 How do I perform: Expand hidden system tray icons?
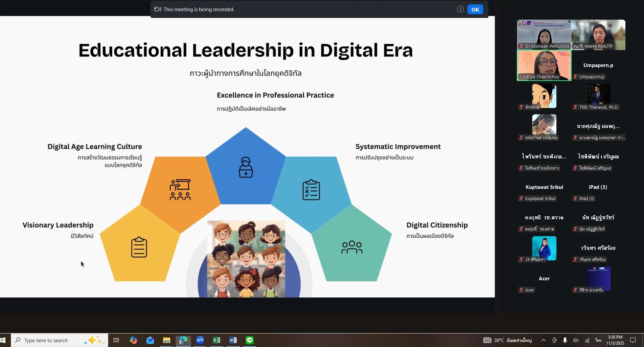(543, 340)
